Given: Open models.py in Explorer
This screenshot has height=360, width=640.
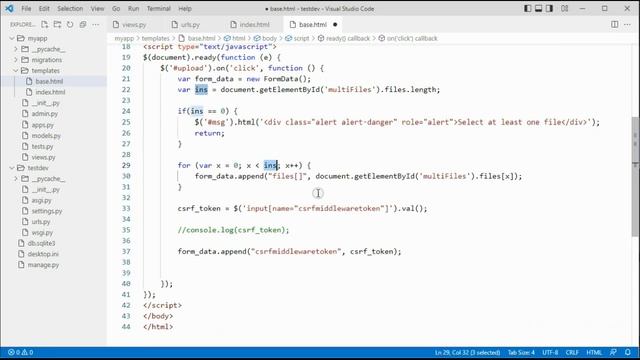Looking at the screenshot, I should click(x=46, y=136).
